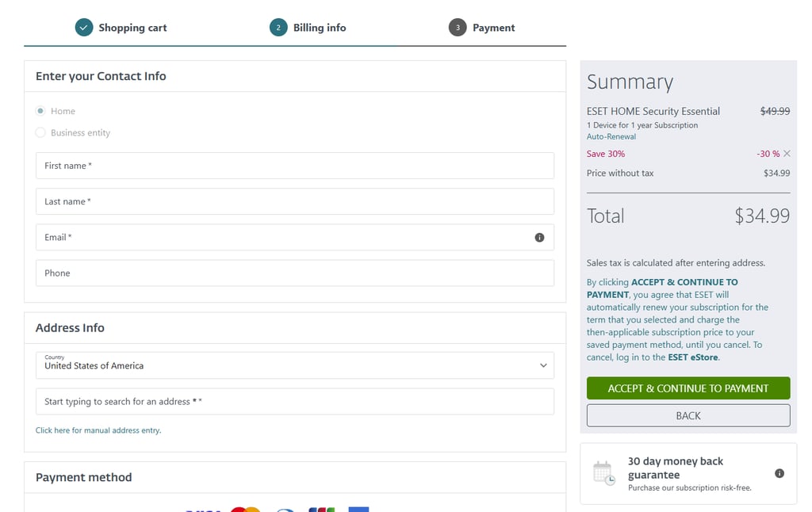
Task: Open the ESET eStore link
Action: point(693,357)
